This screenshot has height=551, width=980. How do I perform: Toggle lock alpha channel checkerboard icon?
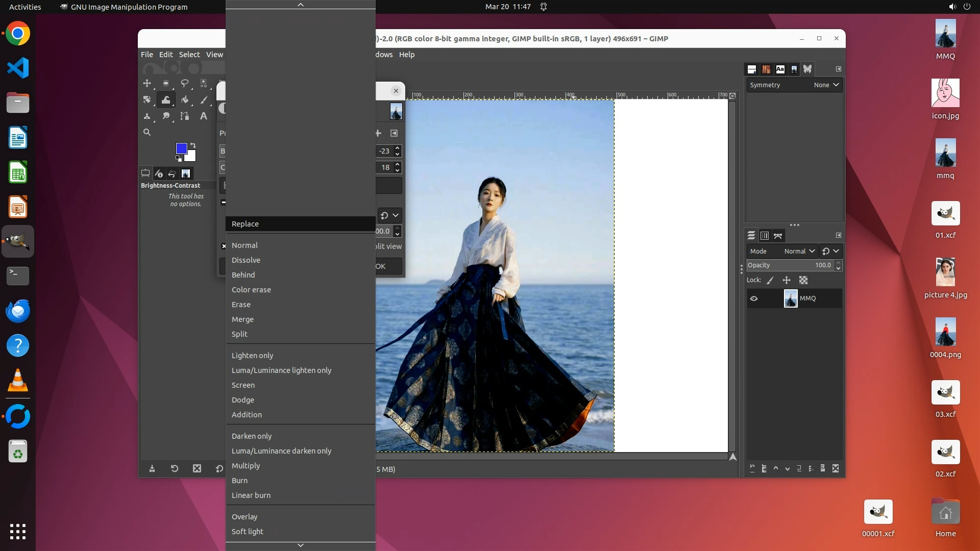tap(803, 280)
